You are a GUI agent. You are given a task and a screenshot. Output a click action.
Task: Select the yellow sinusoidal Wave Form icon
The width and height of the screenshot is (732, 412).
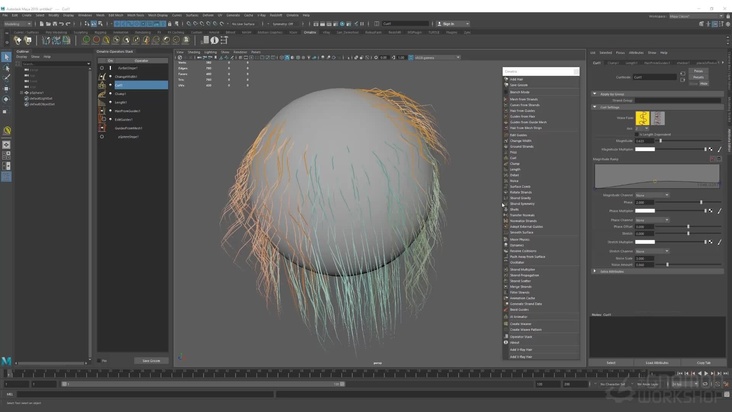pos(642,118)
